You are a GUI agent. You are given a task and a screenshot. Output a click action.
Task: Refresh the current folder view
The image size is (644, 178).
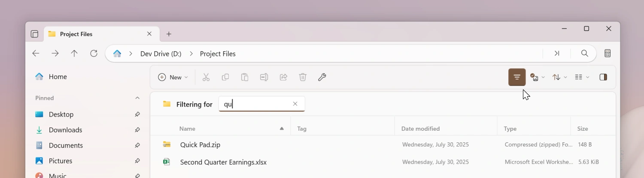(x=94, y=53)
